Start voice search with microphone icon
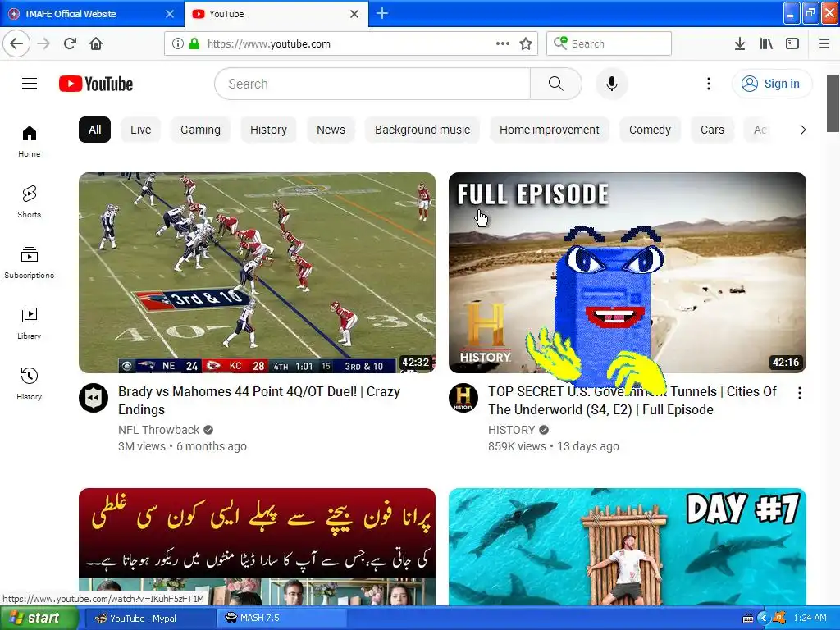The height and width of the screenshot is (630, 840). tap(612, 84)
